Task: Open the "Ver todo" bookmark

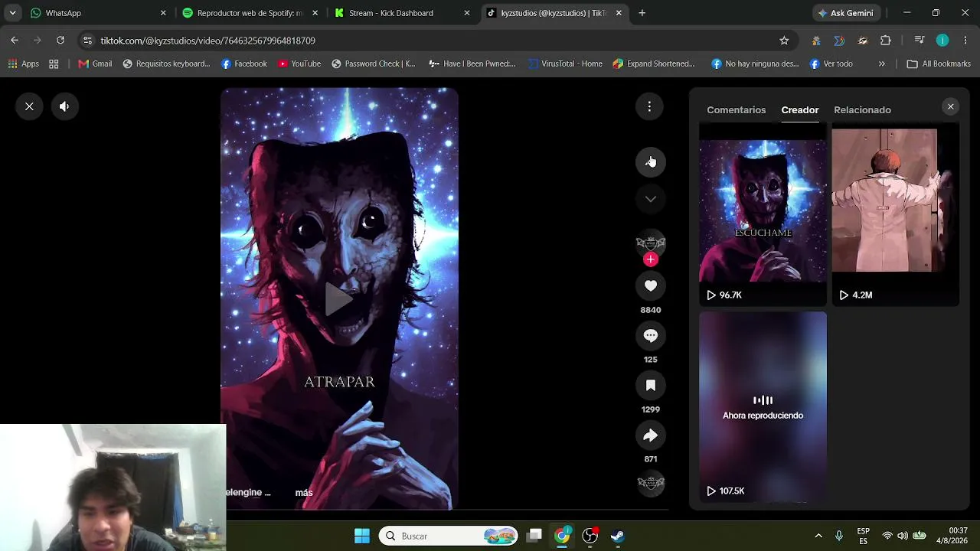Action: tap(831, 64)
